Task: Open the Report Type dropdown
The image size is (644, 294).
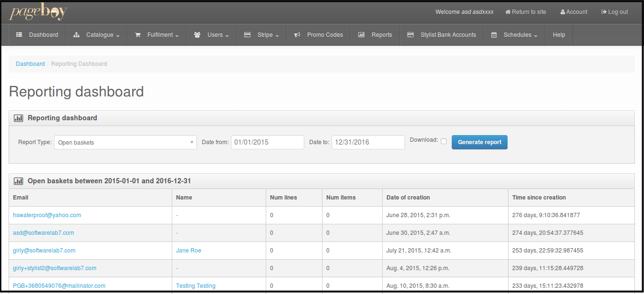Action: point(125,142)
